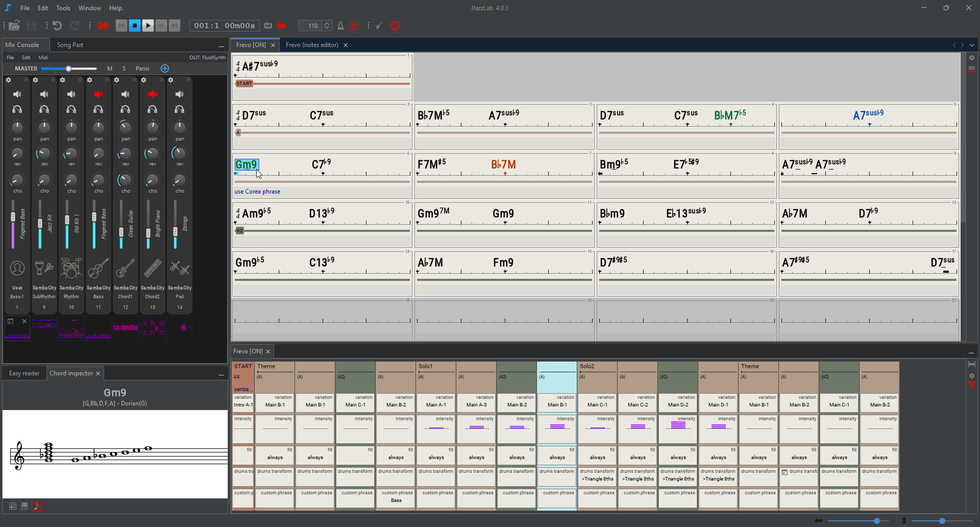Screen dimensions: 980x527
Task: Add a channel with the plus icon
Action: click(165, 68)
